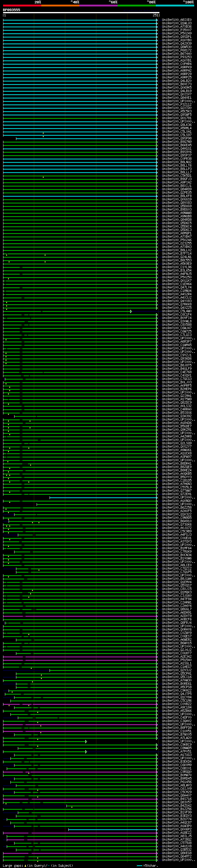Viewport: 197px width, 868px height.
Task: Select the hit label UniRef100_Q64MT2
Action: pyautogui.click(x=177, y=856)
